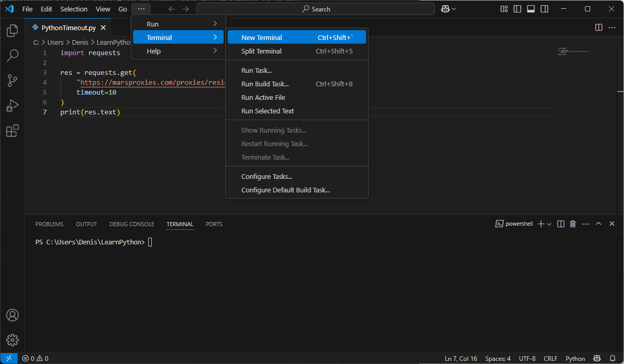Open the Explorer view in activity bar
624x364 pixels.
(x=12, y=31)
